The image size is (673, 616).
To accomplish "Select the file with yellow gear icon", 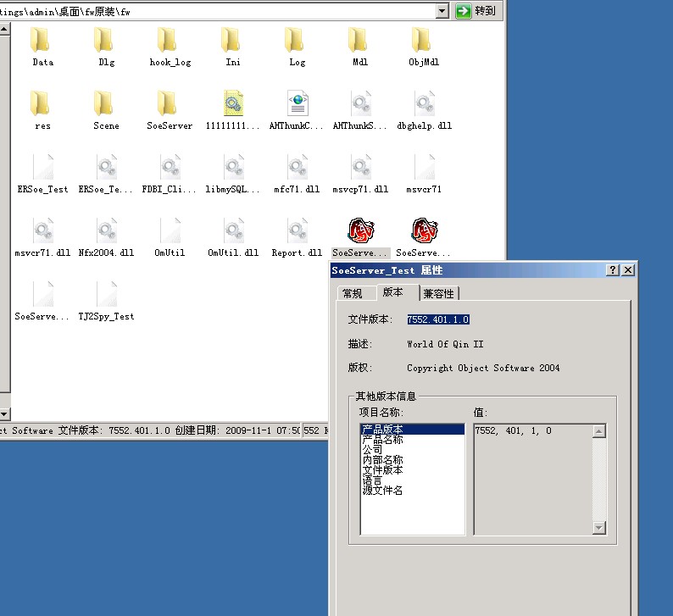I will 233,104.
